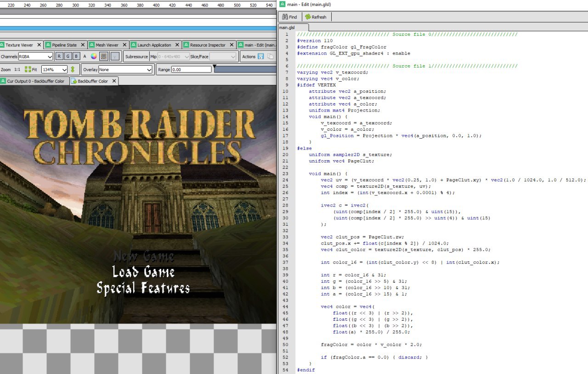
Task: Close the Resource Inspector tab
Action: (x=231, y=45)
